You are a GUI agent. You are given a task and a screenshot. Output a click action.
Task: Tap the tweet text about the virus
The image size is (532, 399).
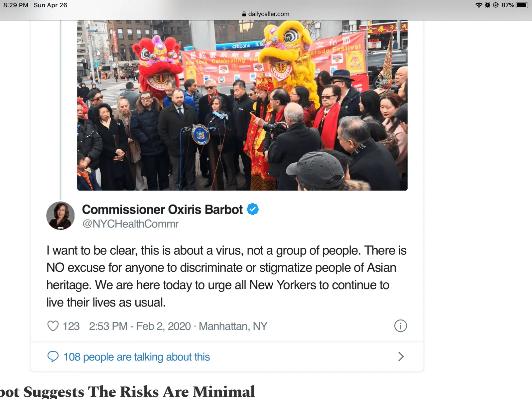[x=226, y=276]
